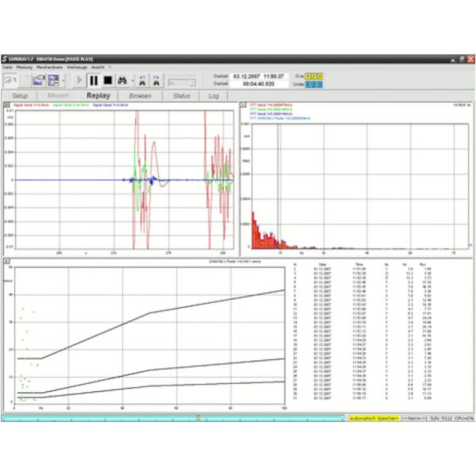Click the find-next binoculars icon

tap(156, 81)
